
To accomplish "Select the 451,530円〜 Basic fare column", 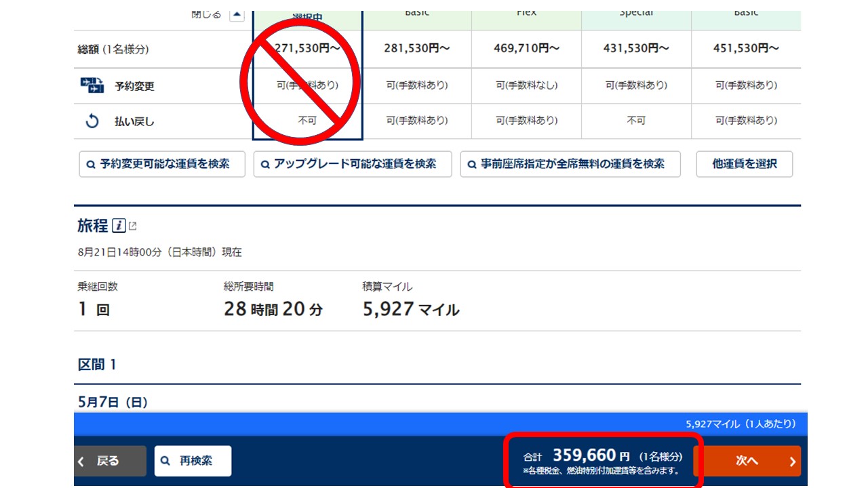I will pos(746,48).
